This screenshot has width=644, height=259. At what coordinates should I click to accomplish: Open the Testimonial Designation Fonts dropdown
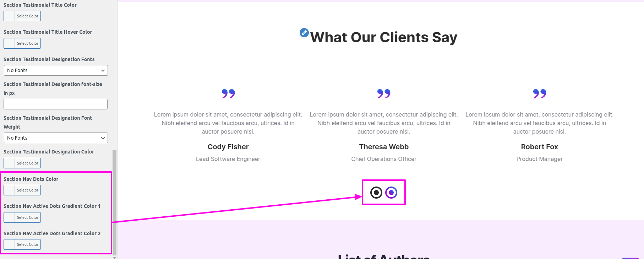[x=56, y=70]
